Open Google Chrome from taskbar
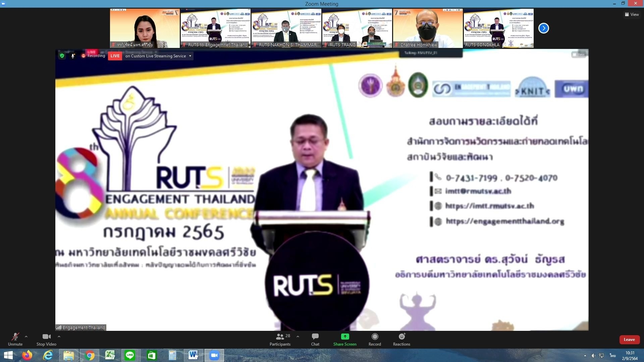This screenshot has height=362, width=644. click(90, 355)
